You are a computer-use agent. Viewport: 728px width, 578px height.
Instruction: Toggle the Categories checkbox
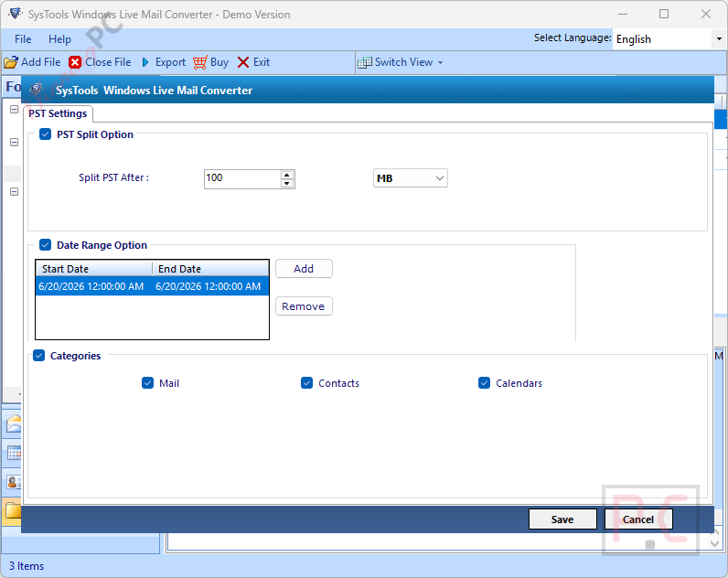coord(39,356)
